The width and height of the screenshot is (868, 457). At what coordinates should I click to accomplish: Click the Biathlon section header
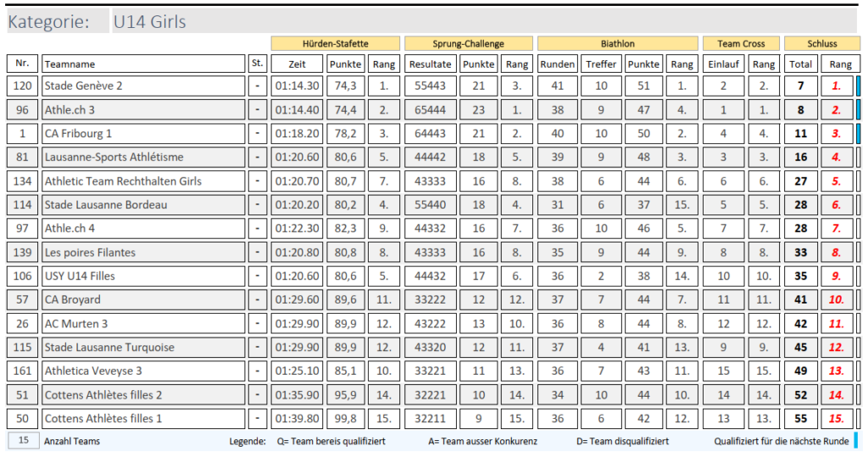(x=617, y=43)
